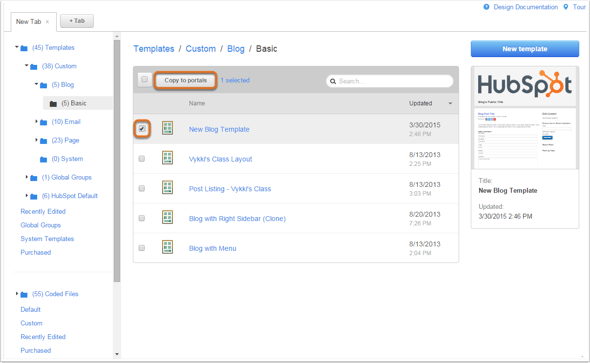Click the search magnifier icon
This screenshot has height=363, width=590.
click(333, 81)
